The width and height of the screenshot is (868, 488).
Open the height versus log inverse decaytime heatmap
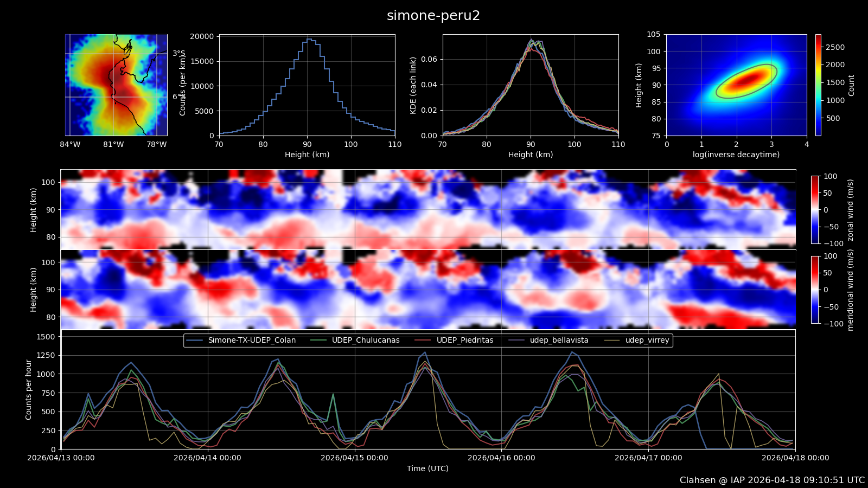pyautogui.click(x=736, y=85)
